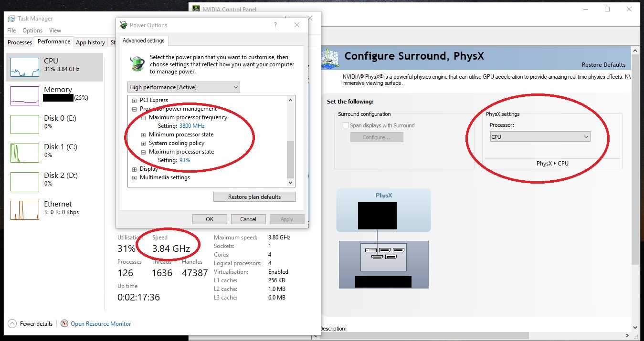Click NVIDIA panel scrollbar up arrow
The height and width of the screenshot is (341, 644).
coord(635,50)
